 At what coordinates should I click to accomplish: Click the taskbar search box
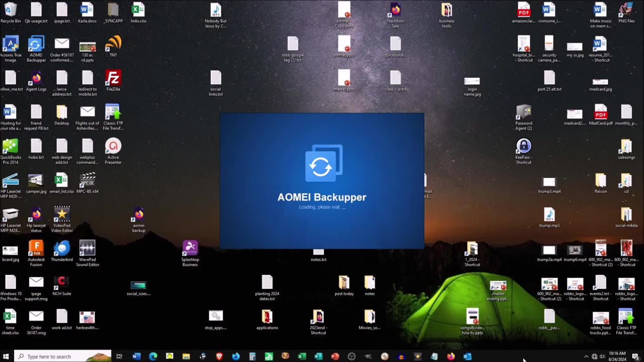tap(62, 356)
